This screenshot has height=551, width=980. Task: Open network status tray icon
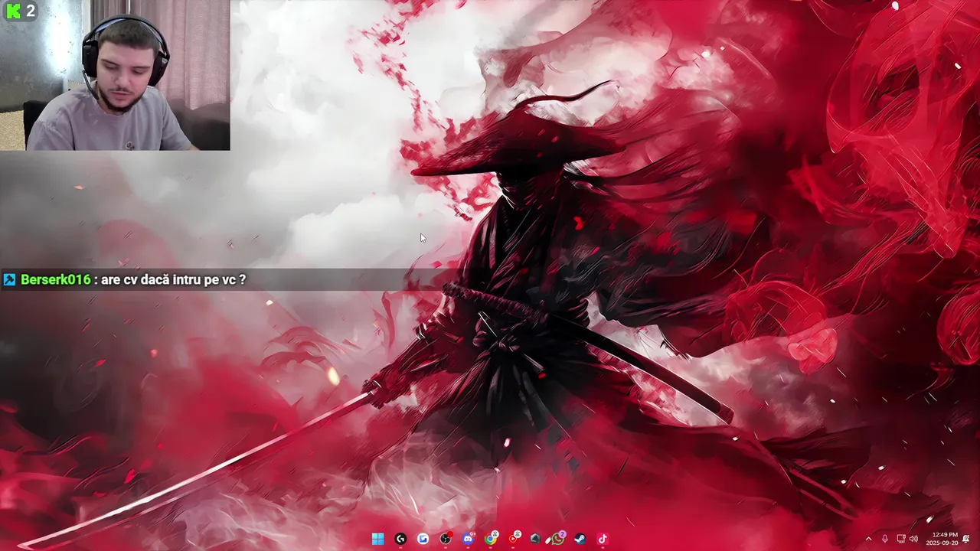(901, 539)
